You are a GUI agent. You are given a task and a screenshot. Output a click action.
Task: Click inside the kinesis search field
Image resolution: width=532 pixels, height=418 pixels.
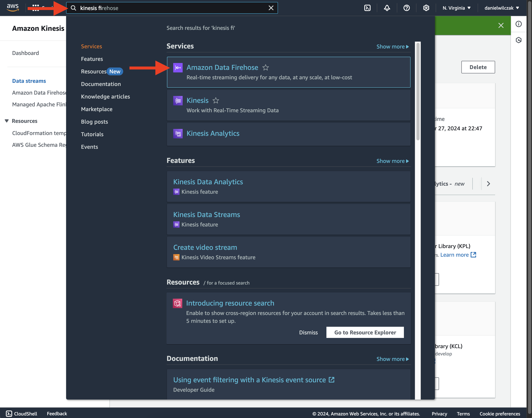coord(172,8)
